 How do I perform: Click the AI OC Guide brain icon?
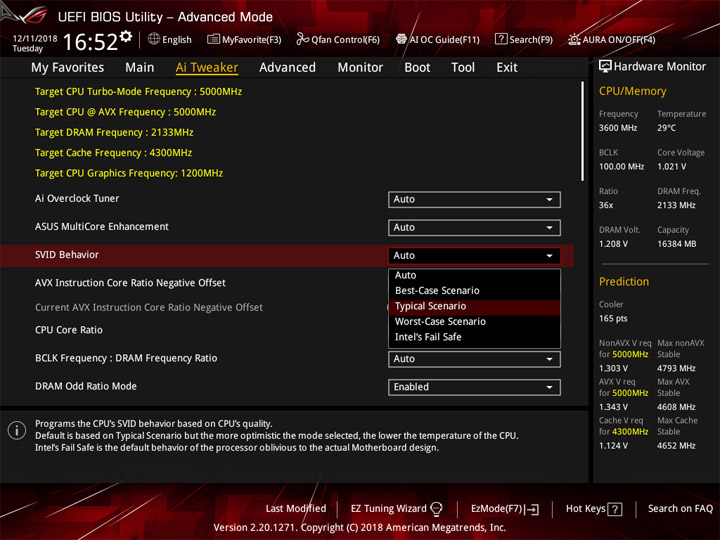click(x=401, y=39)
